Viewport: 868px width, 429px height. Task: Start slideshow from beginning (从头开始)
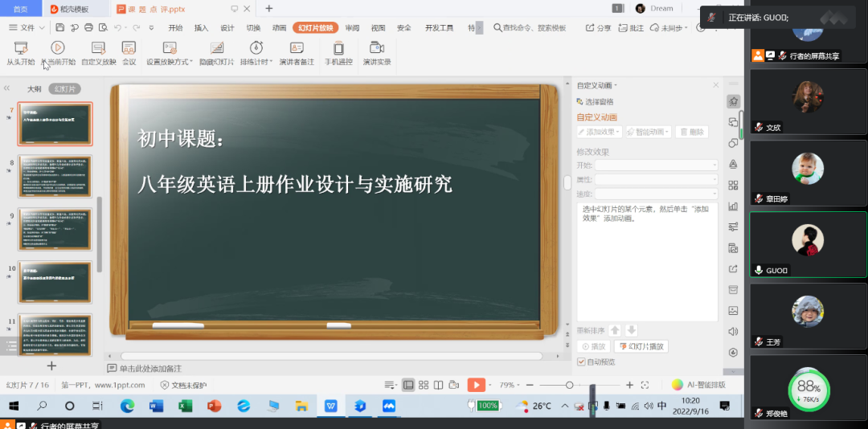coord(20,53)
